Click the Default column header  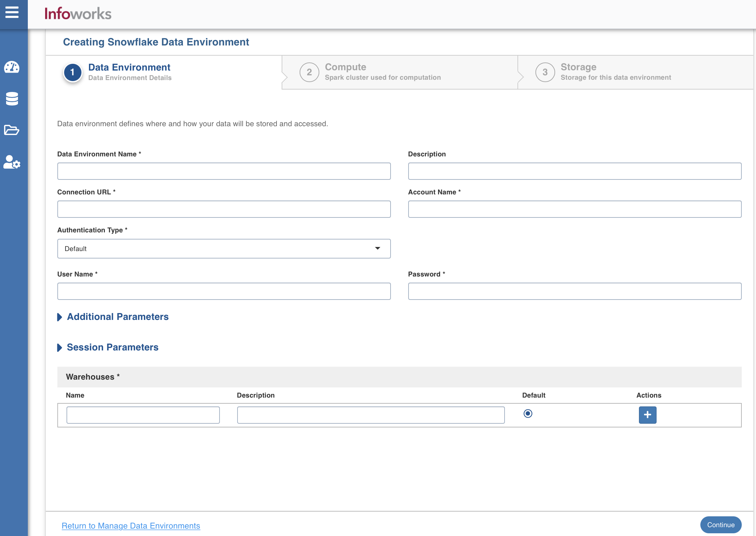point(534,395)
